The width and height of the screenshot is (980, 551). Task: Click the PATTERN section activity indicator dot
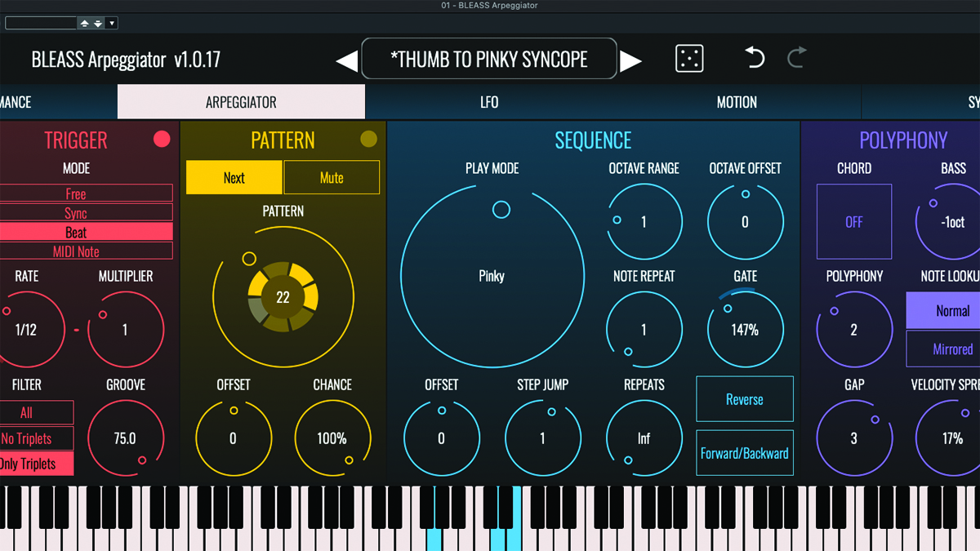[x=367, y=138]
